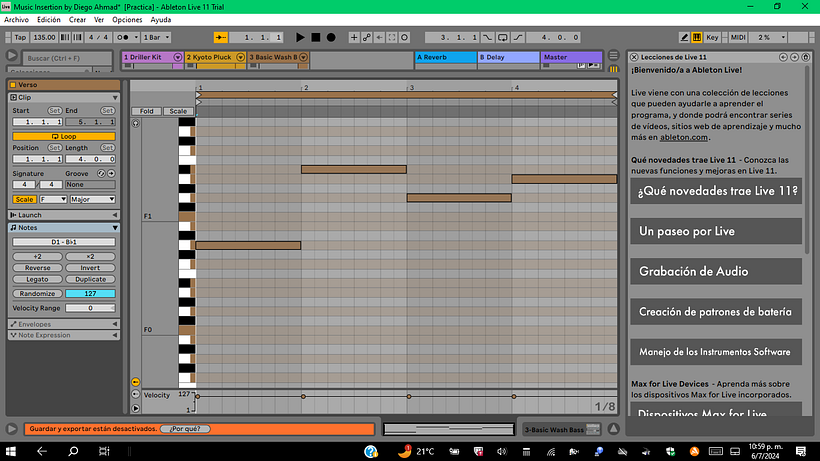
Task: Collapse the Clip panel triangle
Action: click(x=115, y=98)
